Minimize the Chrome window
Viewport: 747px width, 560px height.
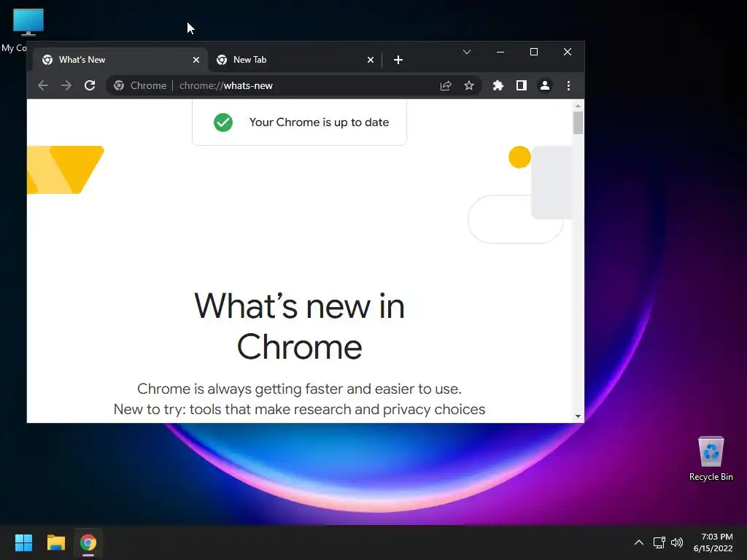click(x=500, y=52)
